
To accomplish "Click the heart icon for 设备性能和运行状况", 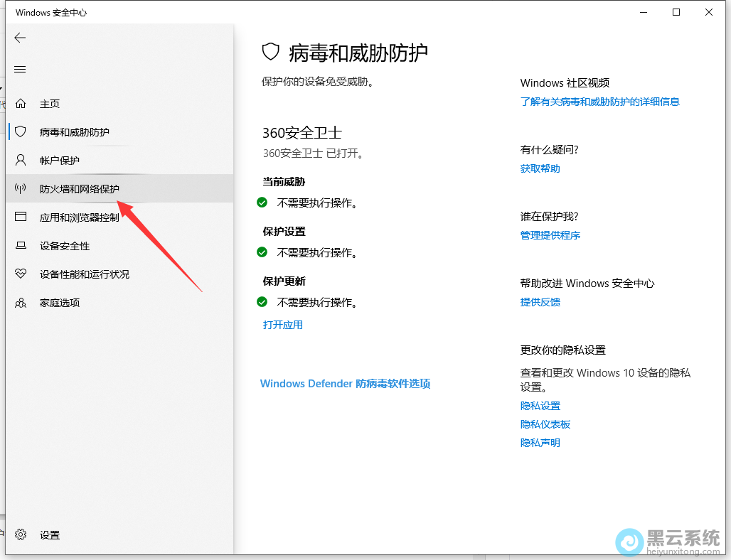I will click(x=21, y=274).
